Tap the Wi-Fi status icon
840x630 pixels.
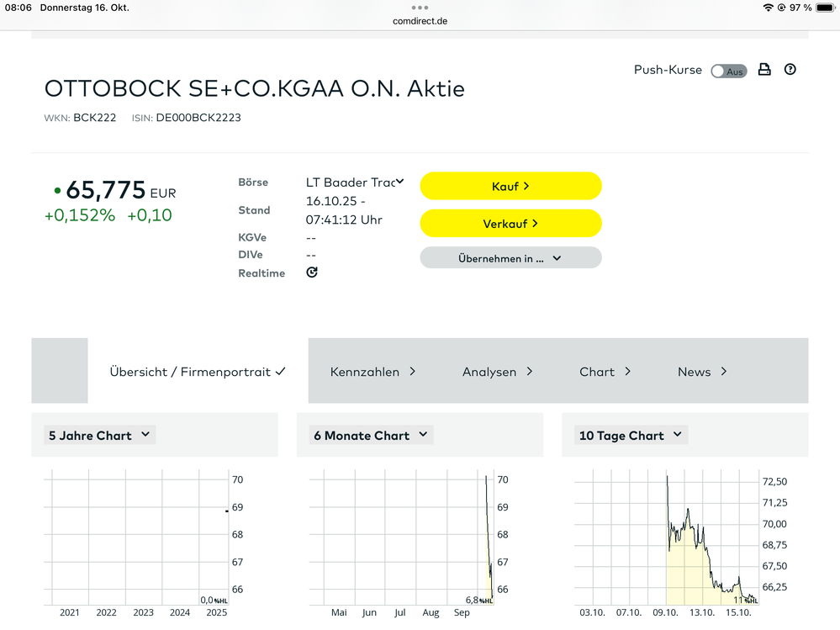[768, 8]
